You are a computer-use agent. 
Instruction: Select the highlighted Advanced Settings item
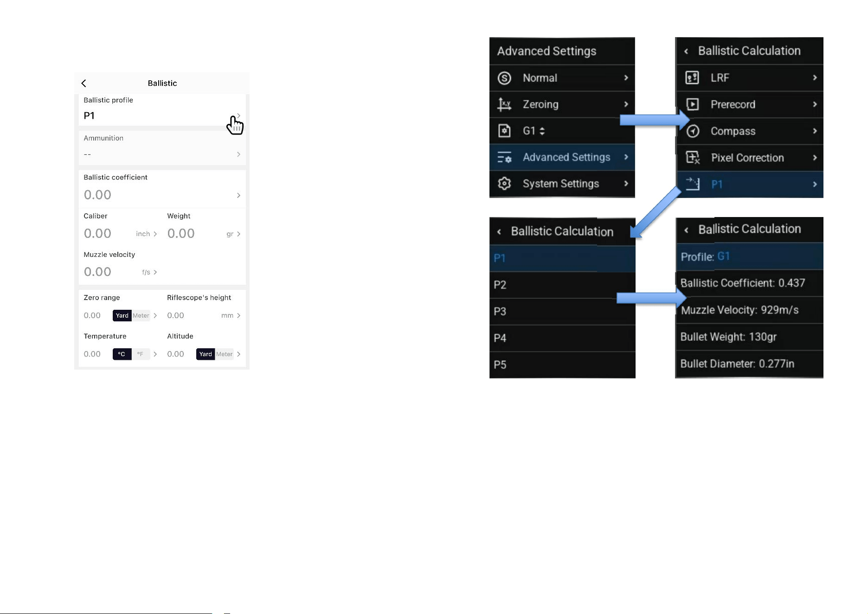(562, 157)
